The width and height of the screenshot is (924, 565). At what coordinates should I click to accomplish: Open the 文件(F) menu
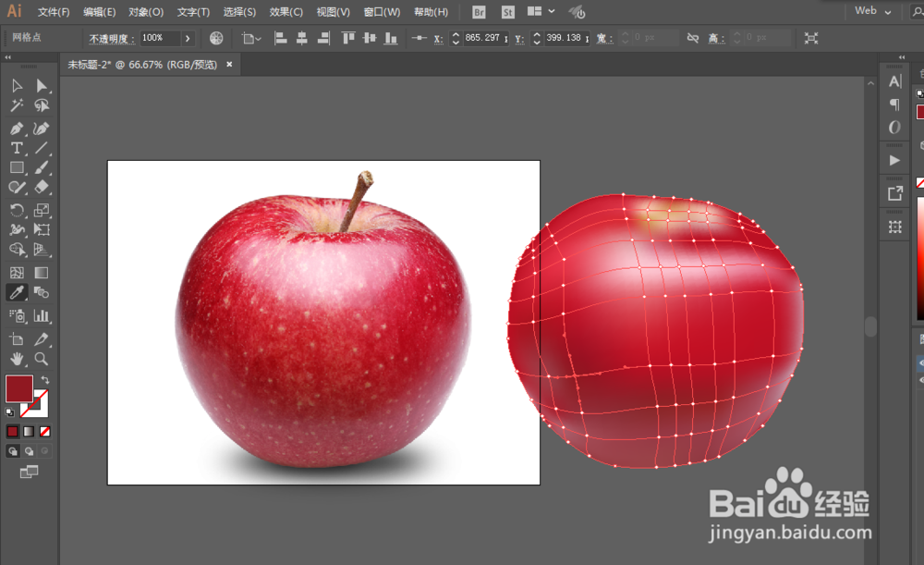click(53, 12)
